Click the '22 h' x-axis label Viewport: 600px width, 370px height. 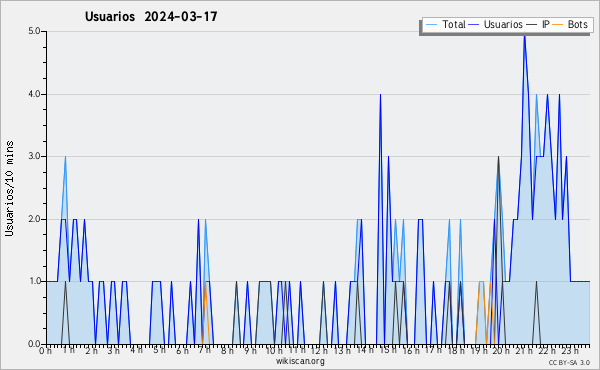click(547, 351)
